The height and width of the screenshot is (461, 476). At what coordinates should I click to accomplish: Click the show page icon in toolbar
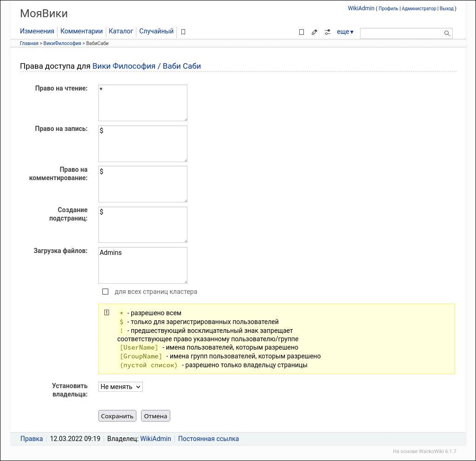[302, 32]
